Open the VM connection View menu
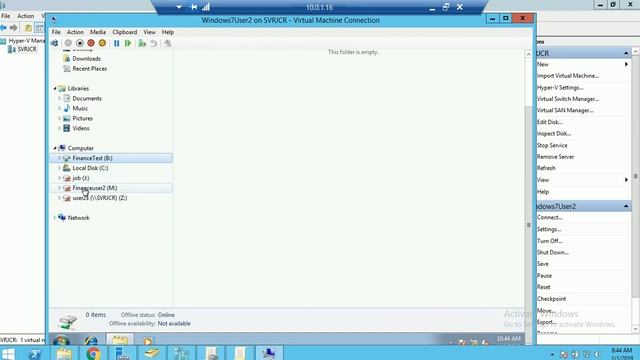The image size is (640, 360). (149, 32)
